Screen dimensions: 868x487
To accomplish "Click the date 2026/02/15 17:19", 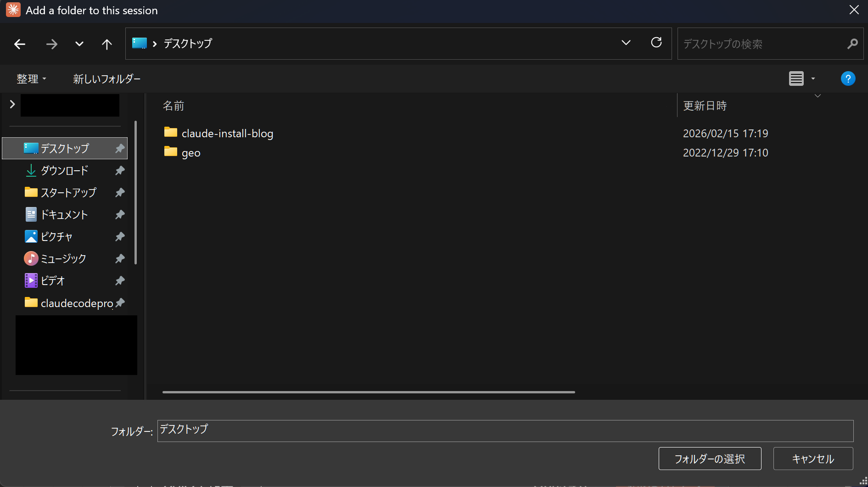I will coord(726,134).
